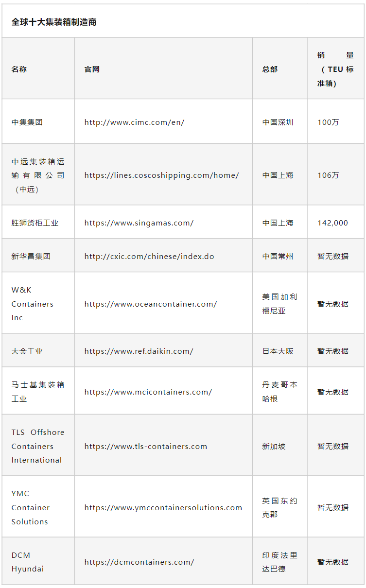Click 暂无数据 in the 大金工业 row

pos(333,351)
